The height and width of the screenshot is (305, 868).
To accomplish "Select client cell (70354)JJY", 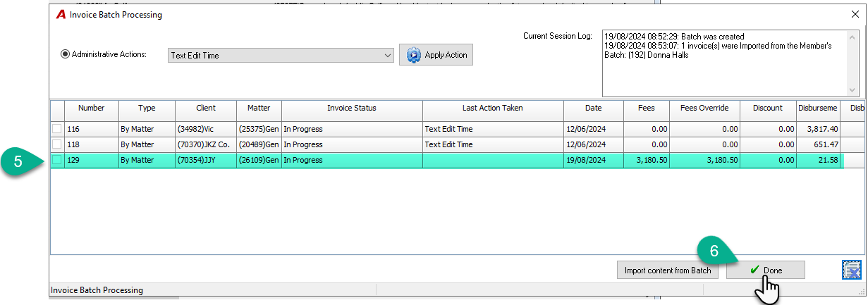I will (x=206, y=160).
